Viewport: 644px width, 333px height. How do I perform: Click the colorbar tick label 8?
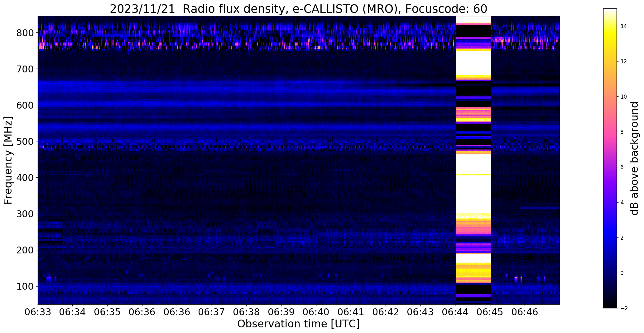tap(622, 132)
